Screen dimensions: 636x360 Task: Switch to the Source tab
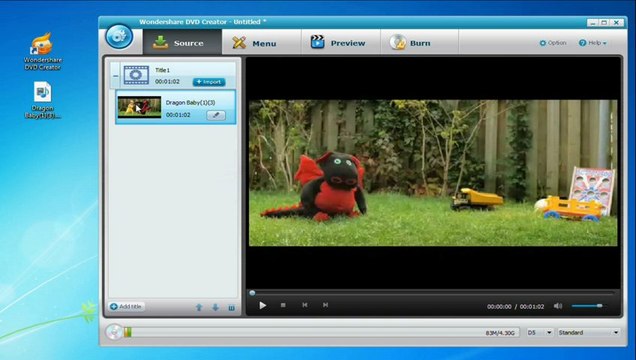point(183,42)
